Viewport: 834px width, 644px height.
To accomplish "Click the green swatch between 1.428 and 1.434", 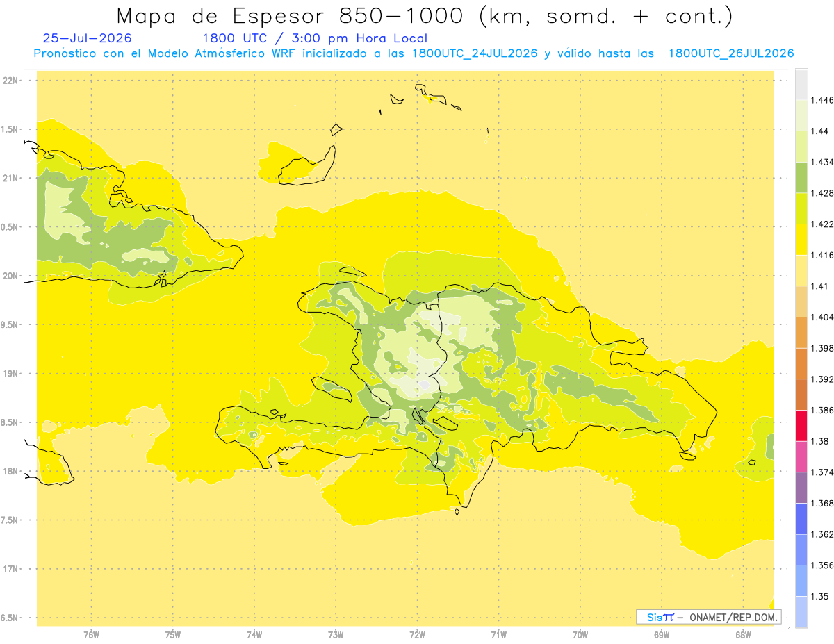I will pyautogui.click(x=801, y=177).
